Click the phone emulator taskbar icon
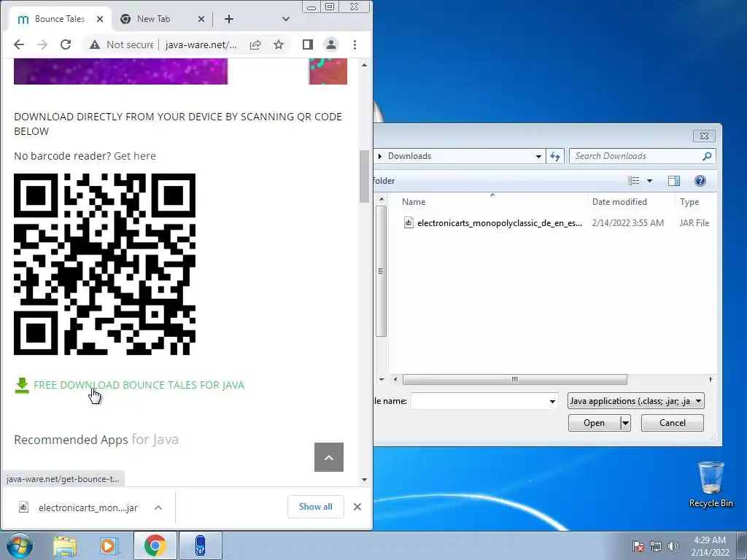This screenshot has width=747, height=560. click(201, 545)
